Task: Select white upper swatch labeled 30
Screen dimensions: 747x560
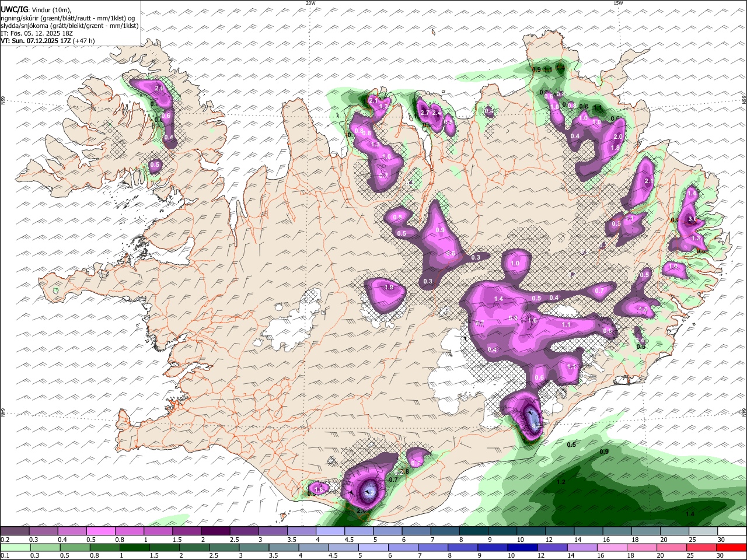Action: (731, 531)
